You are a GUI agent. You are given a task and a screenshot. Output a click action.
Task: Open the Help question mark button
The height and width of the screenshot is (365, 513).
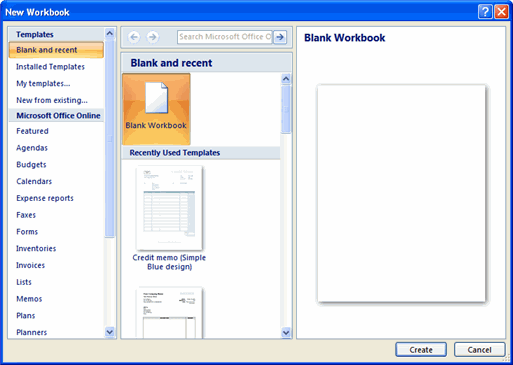click(x=485, y=12)
